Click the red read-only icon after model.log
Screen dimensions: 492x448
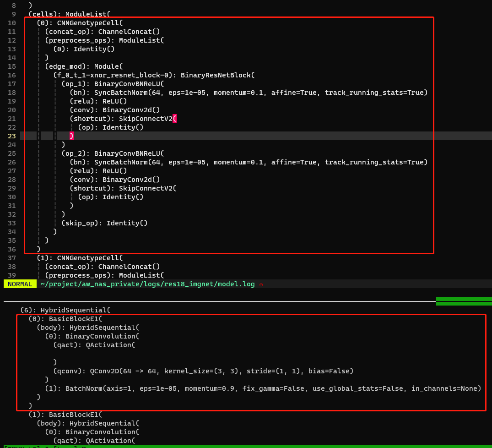261,284
